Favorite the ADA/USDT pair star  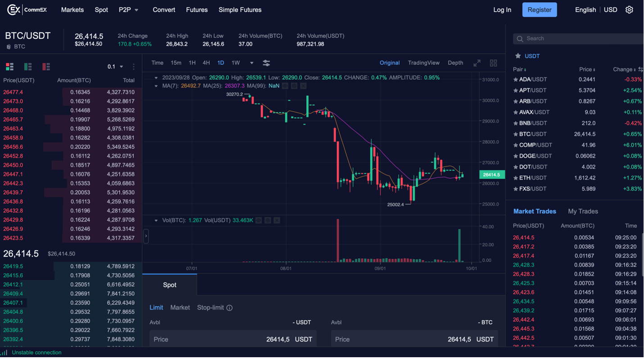516,80
